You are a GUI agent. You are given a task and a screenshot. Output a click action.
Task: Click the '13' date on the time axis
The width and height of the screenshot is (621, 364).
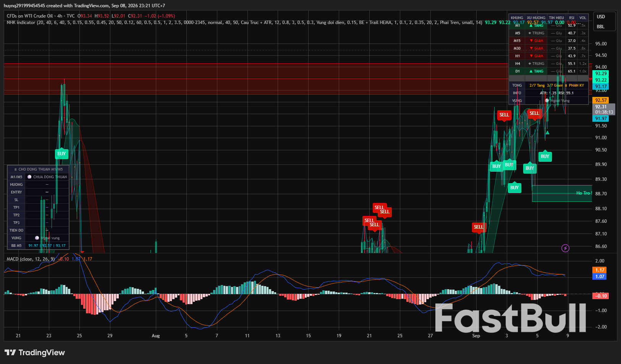[278, 336]
